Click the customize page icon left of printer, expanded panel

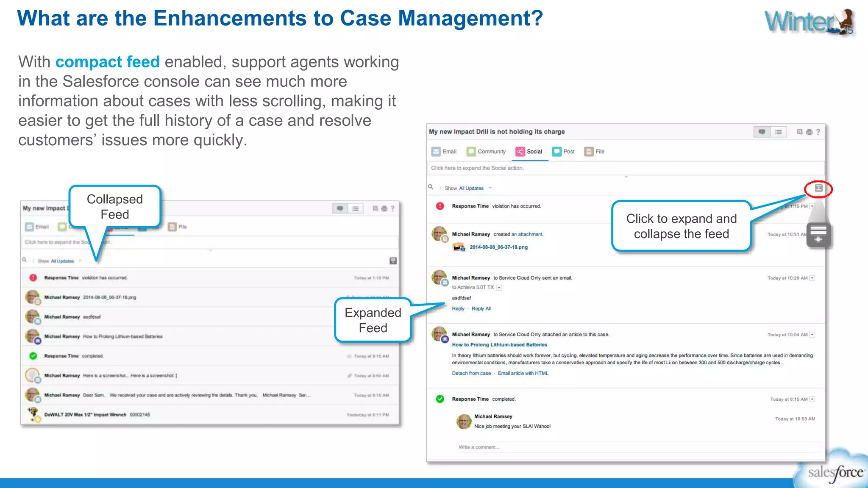(800, 132)
